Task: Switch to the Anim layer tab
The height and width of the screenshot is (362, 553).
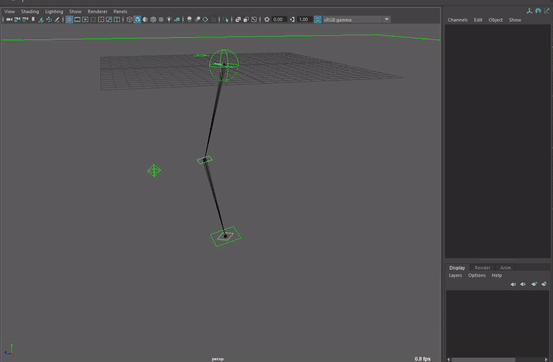Action: 505,268
